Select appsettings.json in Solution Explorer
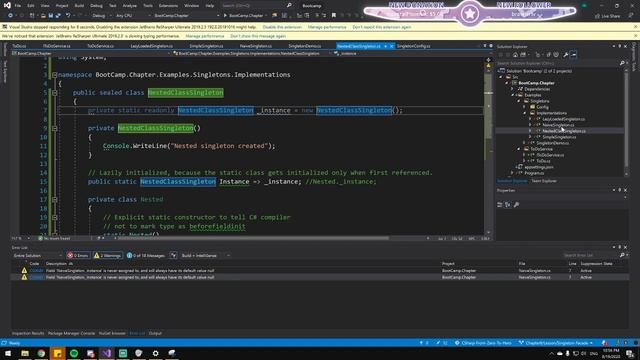640x360 pixels. (x=539, y=167)
